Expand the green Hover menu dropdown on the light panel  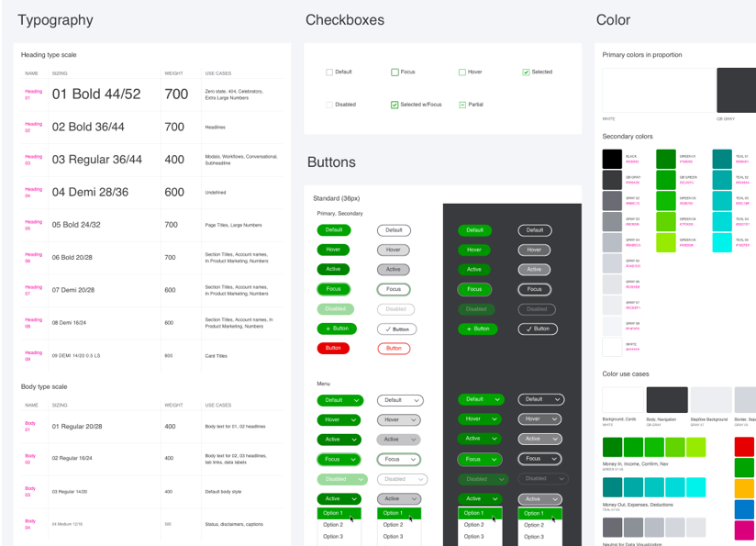[339, 420]
